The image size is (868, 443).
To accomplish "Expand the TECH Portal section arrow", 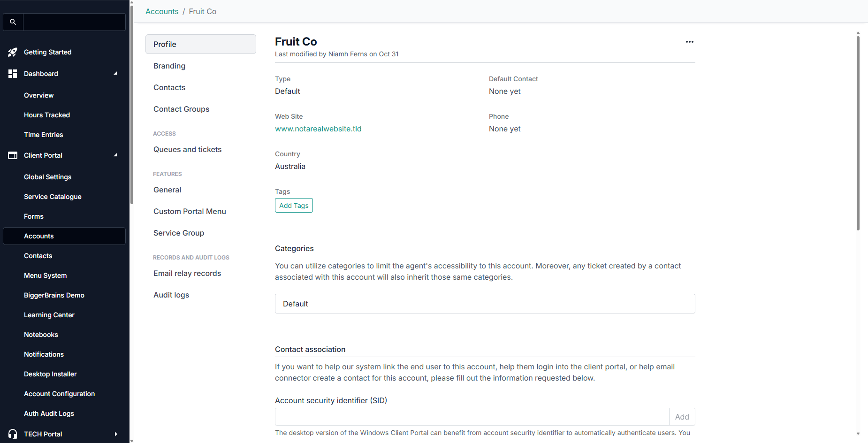I will coord(115,434).
